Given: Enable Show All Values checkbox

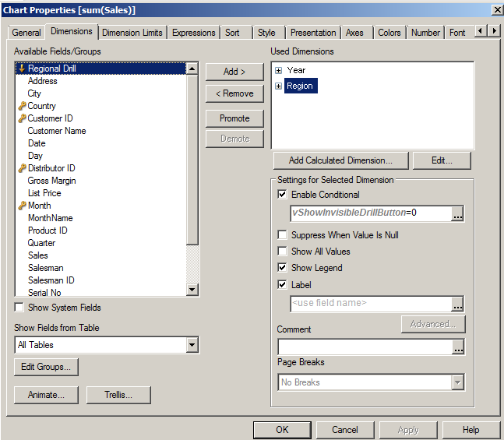Looking at the screenshot, I should point(282,251).
